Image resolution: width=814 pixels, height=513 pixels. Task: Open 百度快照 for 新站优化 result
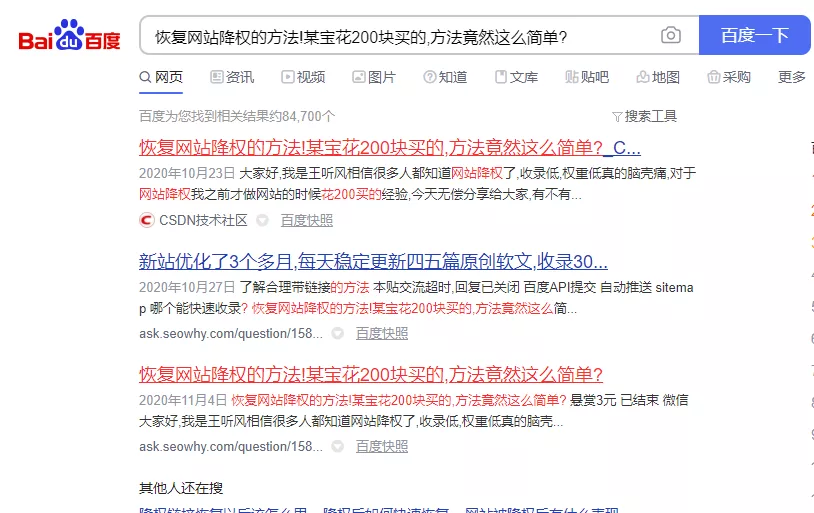382,333
